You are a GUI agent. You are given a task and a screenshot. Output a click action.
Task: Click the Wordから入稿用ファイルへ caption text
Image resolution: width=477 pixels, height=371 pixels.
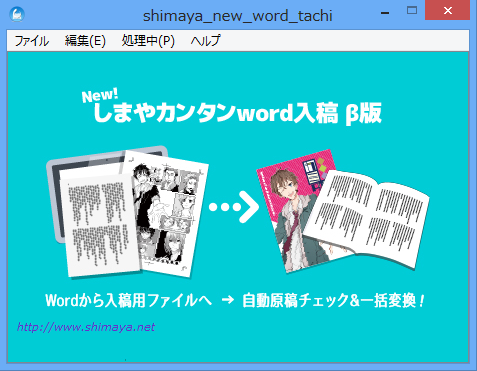point(129,300)
